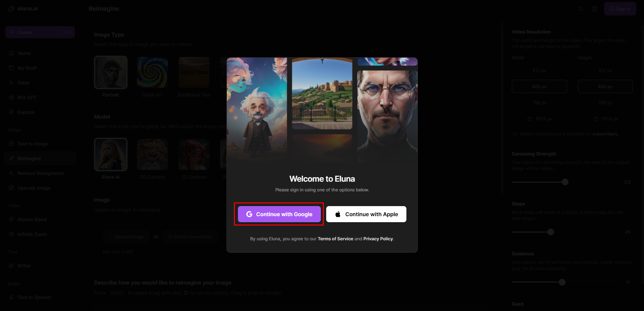Screen dimensions: 644x311
Task: Click the Denoising Strength slider handle
Action: click(565, 182)
